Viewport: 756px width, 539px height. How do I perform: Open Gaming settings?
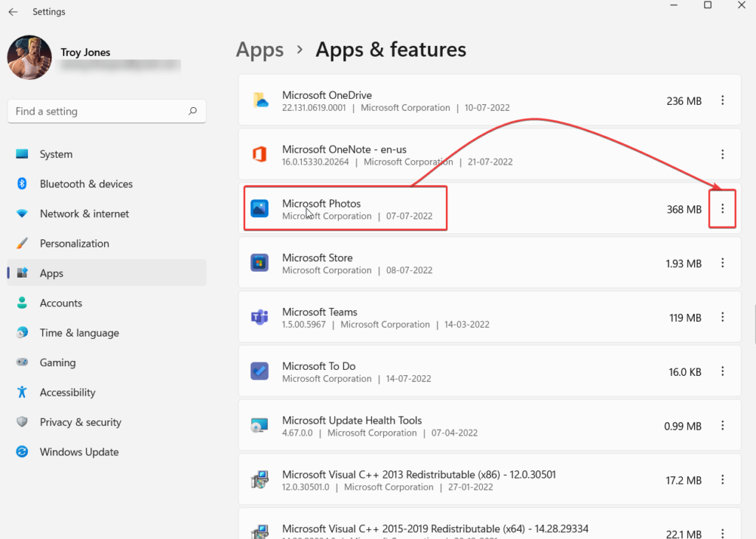click(106, 363)
